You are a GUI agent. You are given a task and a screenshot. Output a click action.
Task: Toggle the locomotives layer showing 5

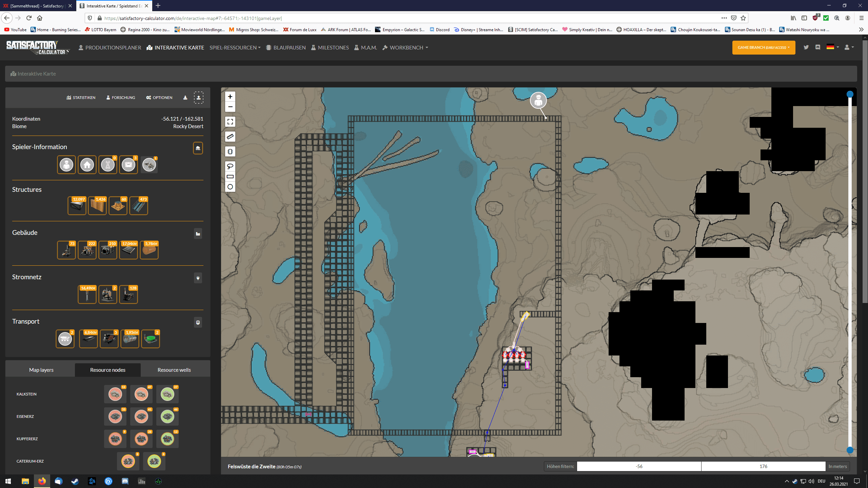109,339
